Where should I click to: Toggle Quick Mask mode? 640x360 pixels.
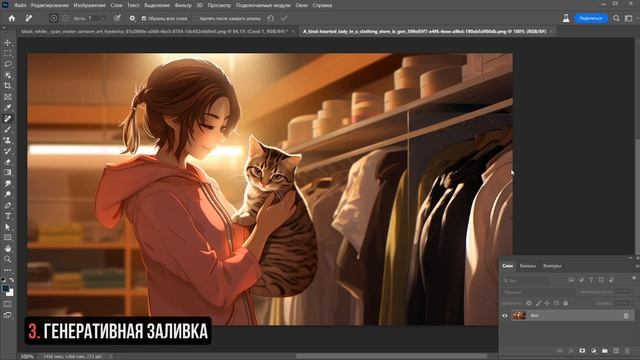(x=8, y=304)
